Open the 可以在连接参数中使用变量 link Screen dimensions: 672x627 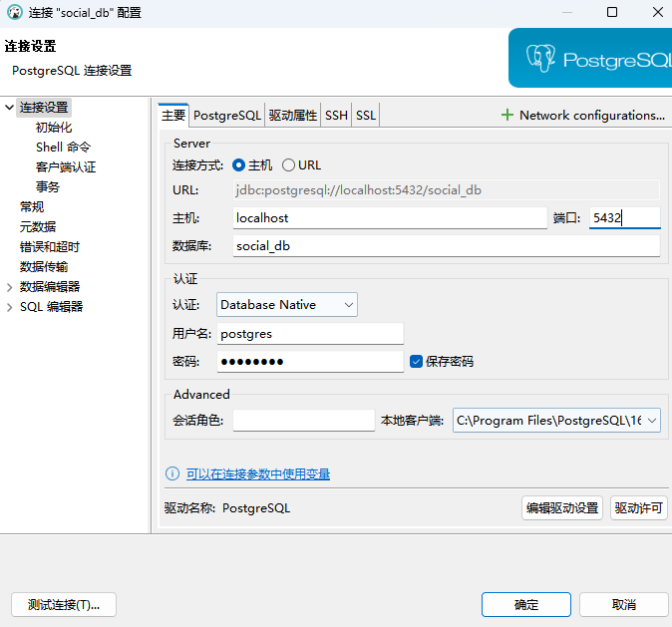(x=258, y=474)
